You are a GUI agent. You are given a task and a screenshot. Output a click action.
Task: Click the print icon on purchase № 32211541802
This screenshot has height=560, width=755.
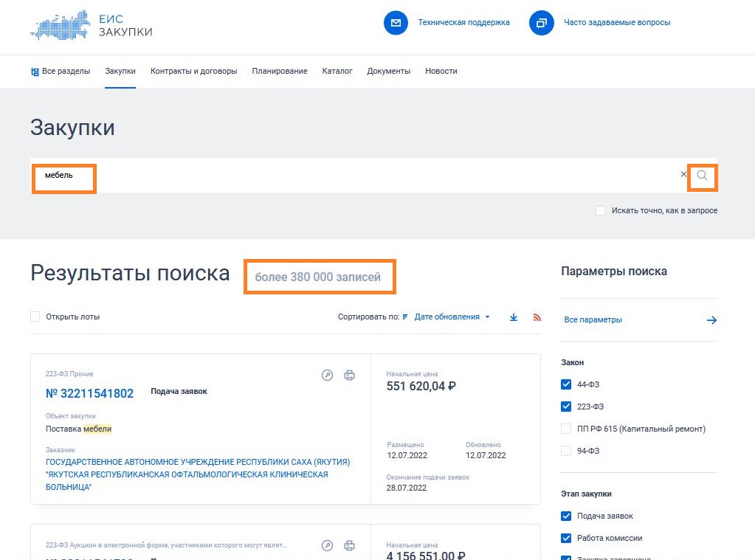pos(350,376)
